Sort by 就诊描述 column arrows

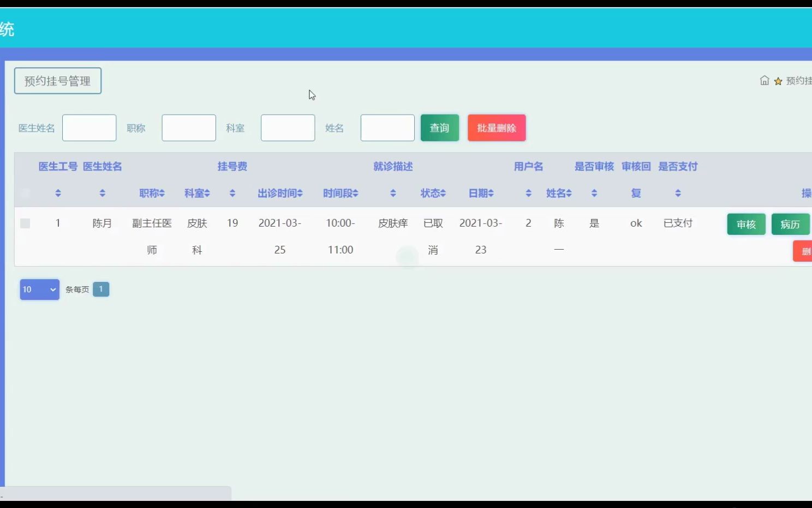393,193
